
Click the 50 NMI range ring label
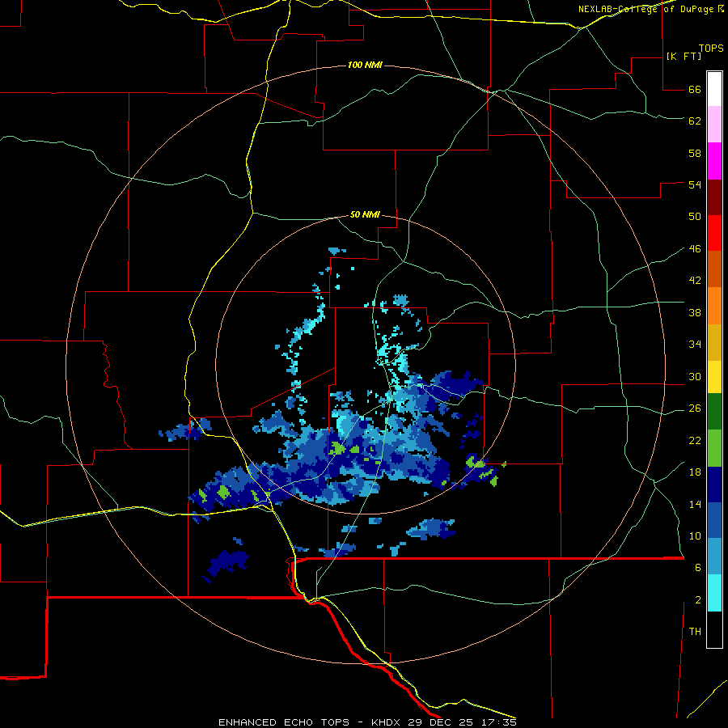(365, 214)
